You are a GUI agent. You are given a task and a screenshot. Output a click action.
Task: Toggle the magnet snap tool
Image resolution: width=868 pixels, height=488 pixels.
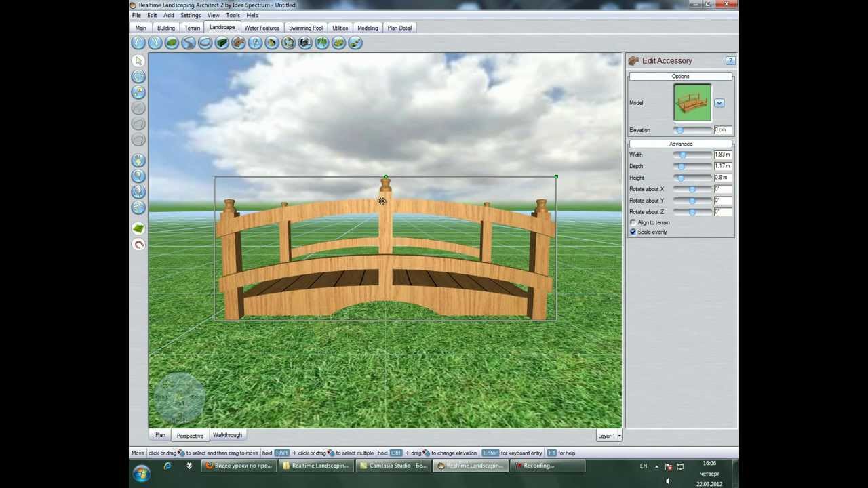tap(138, 245)
